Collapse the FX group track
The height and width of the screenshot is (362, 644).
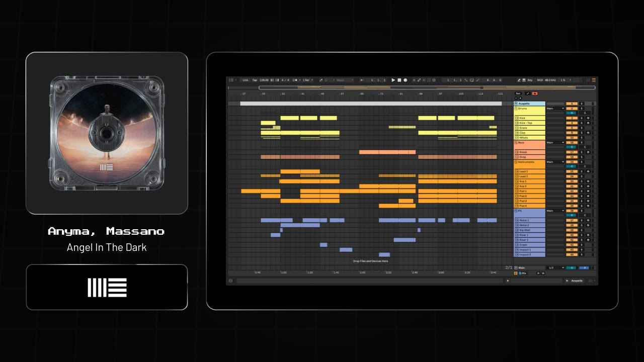pyautogui.click(x=516, y=211)
